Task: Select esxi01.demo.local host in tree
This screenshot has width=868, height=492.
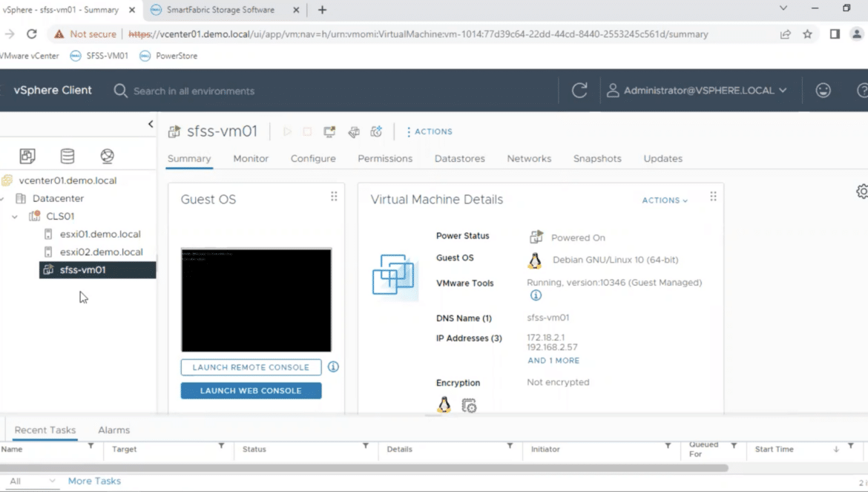Action: pyautogui.click(x=100, y=234)
